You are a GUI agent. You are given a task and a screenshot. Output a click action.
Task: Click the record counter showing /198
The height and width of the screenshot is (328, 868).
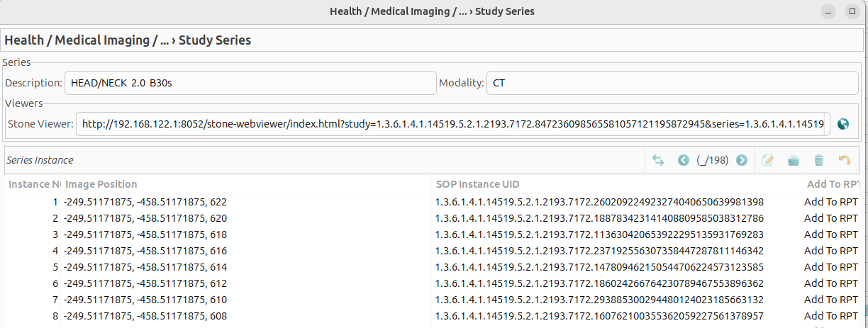(713, 160)
